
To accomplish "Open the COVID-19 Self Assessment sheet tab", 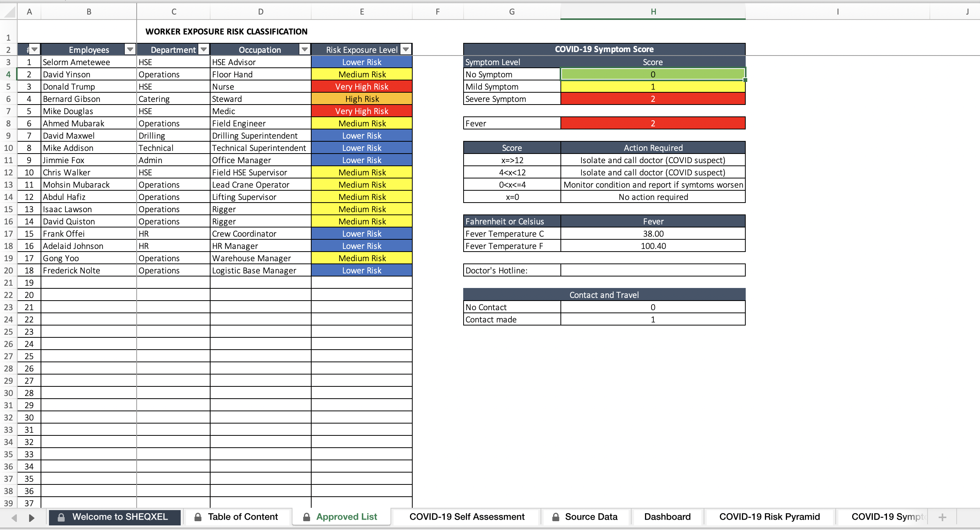I will [467, 517].
